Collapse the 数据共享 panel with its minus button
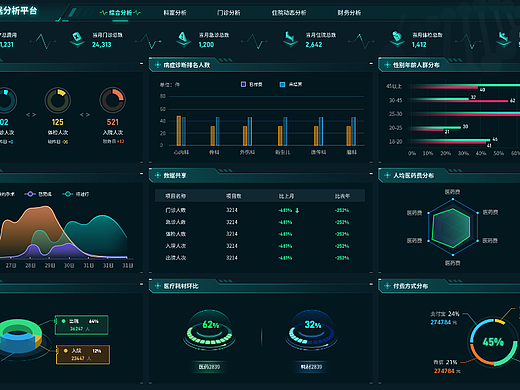This screenshot has height=390, width=520. click(x=371, y=174)
